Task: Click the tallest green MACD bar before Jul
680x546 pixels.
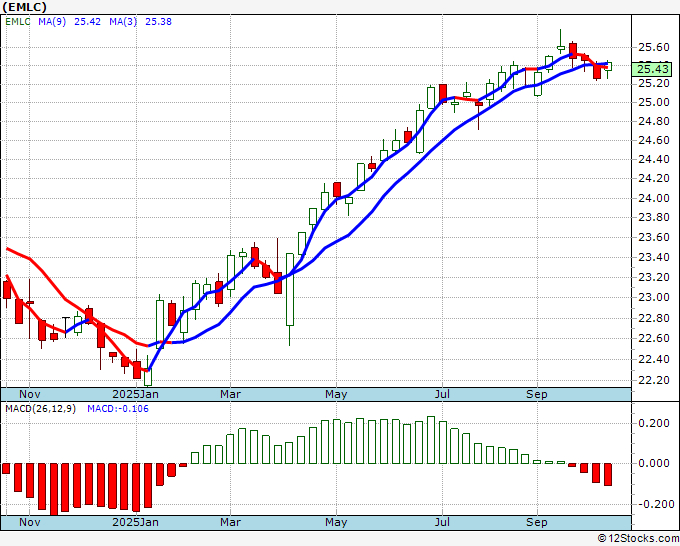Action: (431, 440)
